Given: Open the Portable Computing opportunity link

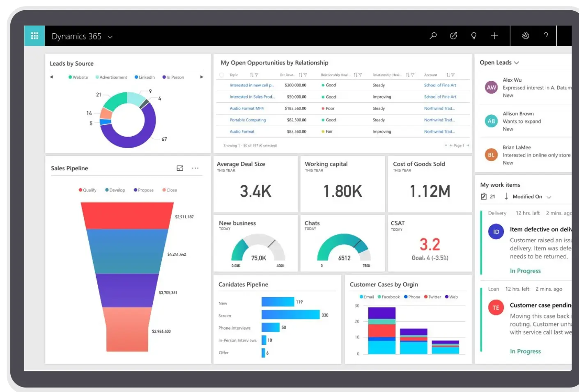Looking at the screenshot, I should (248, 120).
